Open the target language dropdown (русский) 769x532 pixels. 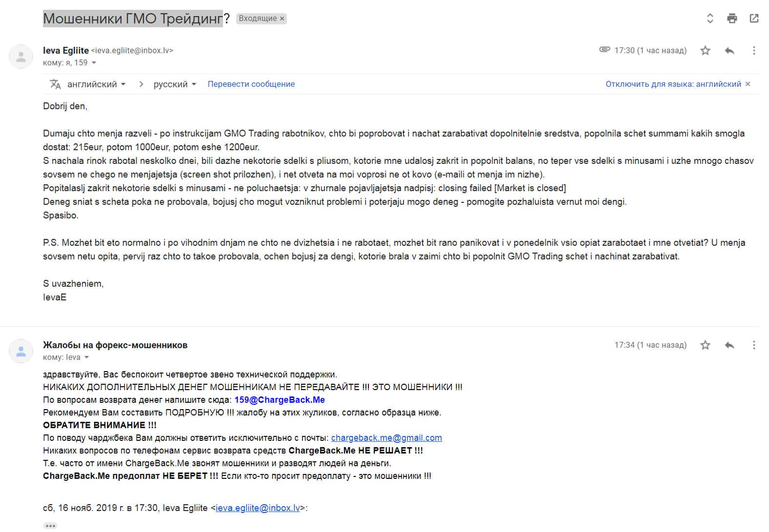tap(175, 84)
